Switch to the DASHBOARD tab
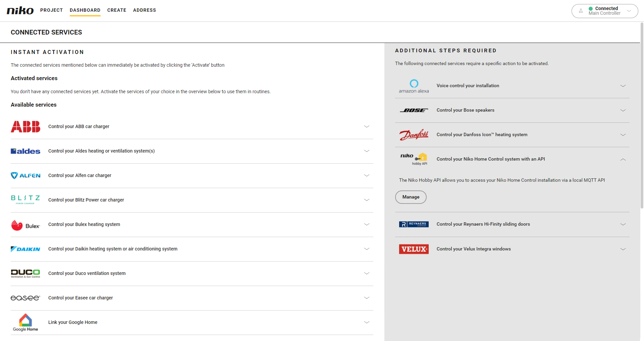The image size is (644, 341). (x=85, y=10)
